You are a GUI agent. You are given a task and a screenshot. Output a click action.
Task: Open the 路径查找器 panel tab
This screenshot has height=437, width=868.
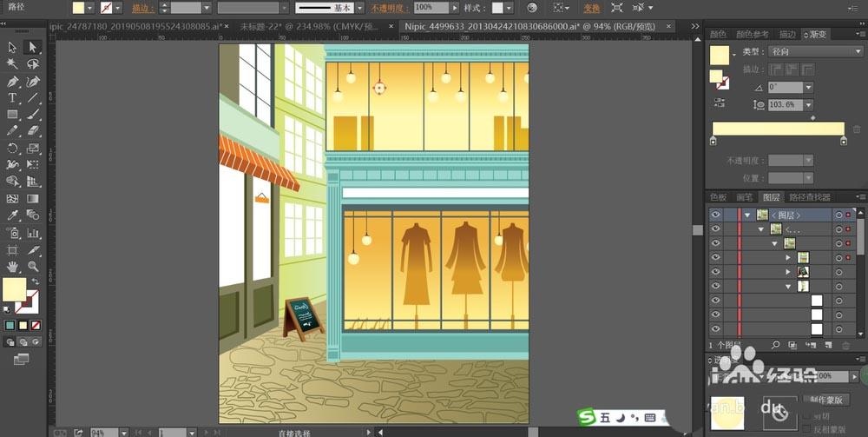click(x=809, y=197)
